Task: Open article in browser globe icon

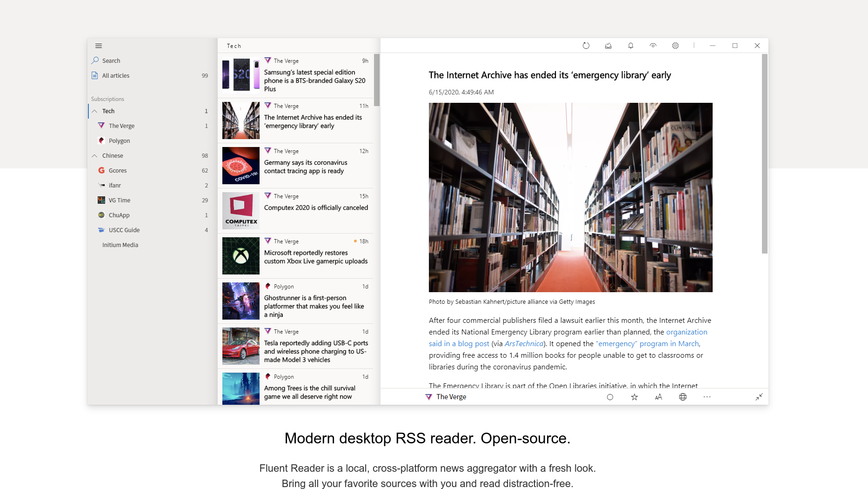Action: pyautogui.click(x=683, y=397)
